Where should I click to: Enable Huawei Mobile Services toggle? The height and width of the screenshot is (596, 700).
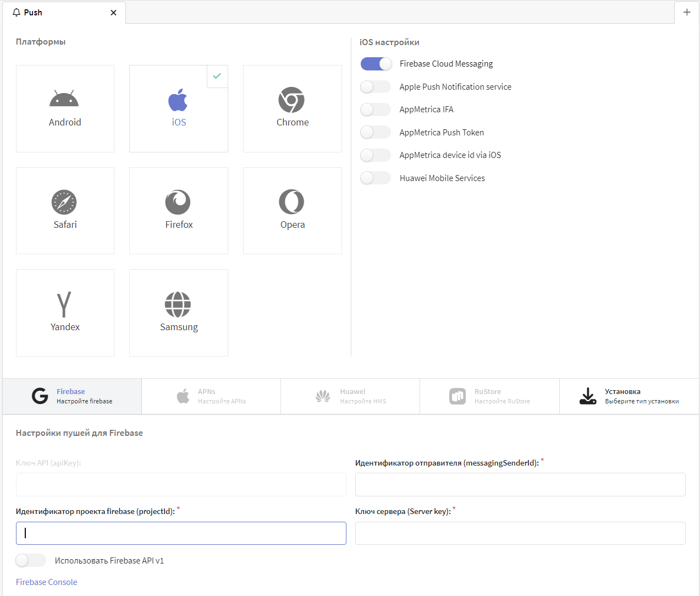pyautogui.click(x=376, y=178)
